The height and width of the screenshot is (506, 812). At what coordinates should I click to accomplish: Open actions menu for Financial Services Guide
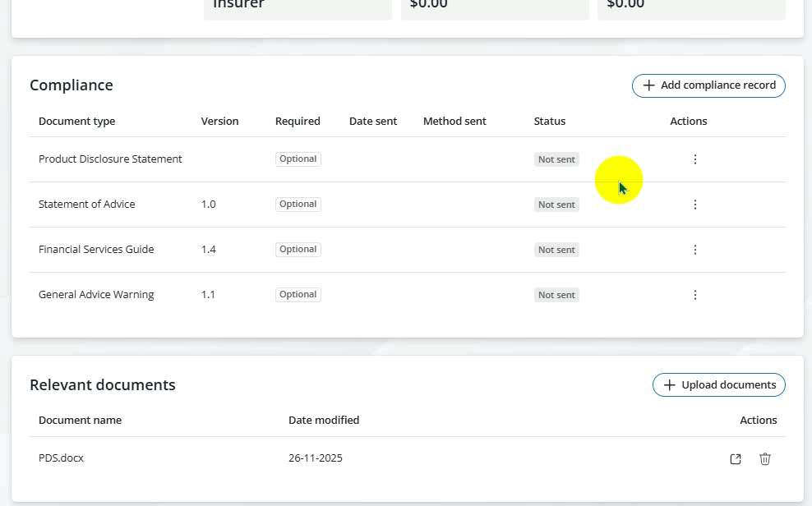pos(695,250)
